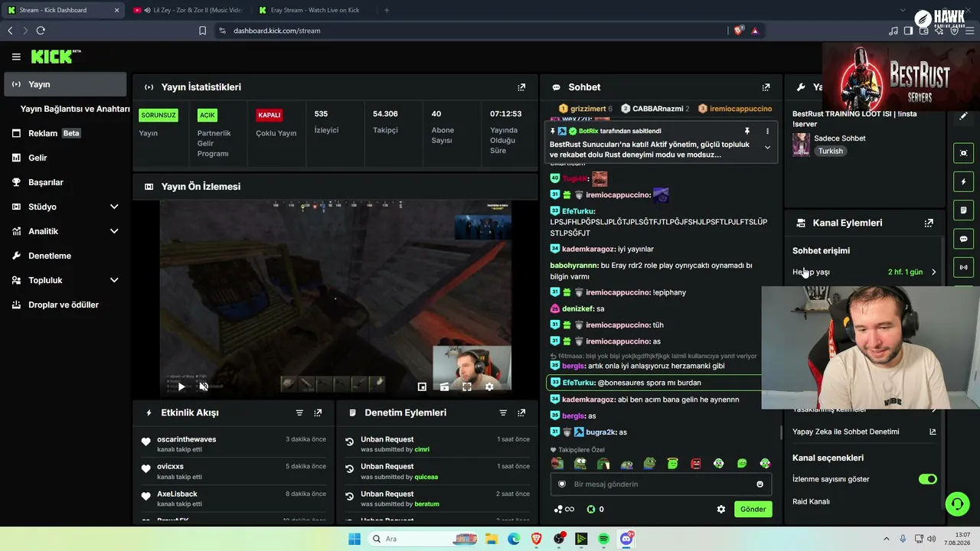The image size is (980, 551).
Task: Open Etkinlik Akışı filter options
Action: pos(299,412)
